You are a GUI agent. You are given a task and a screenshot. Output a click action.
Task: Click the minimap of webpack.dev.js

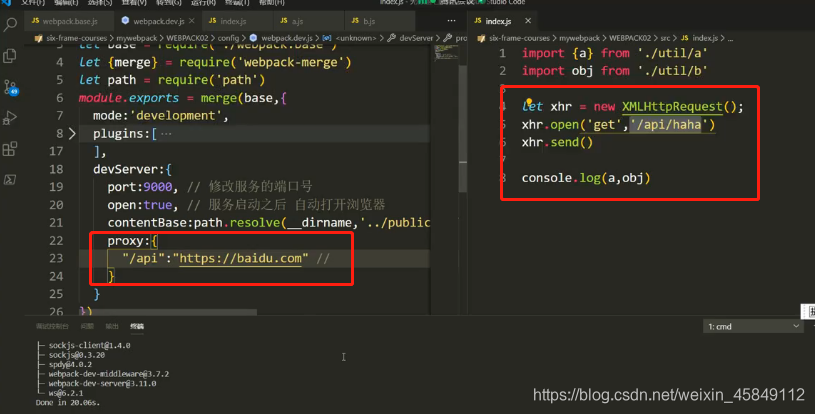coord(446,52)
